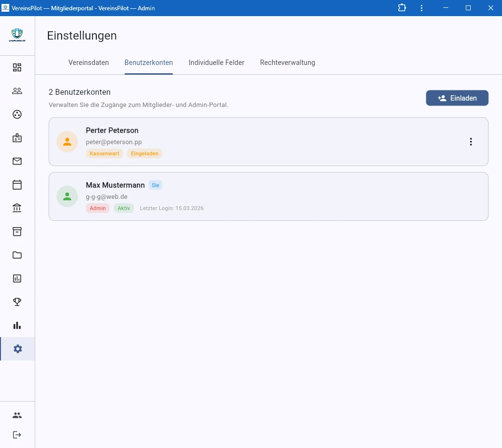Select the trophy icon in the sidebar

pyautogui.click(x=17, y=301)
